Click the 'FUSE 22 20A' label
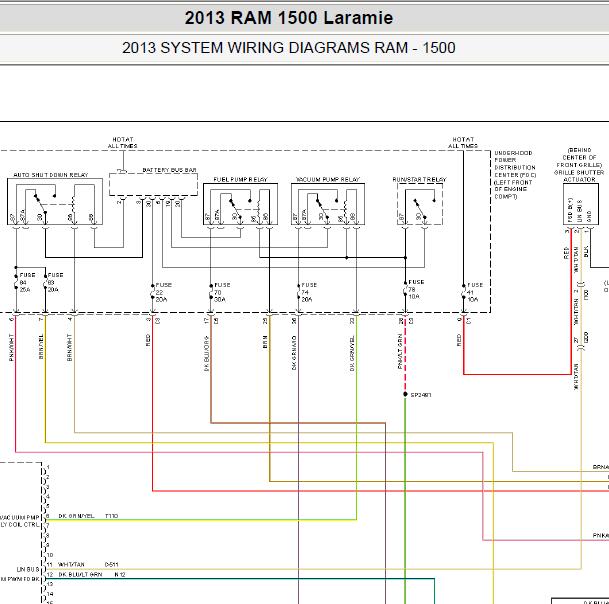 [x=163, y=292]
